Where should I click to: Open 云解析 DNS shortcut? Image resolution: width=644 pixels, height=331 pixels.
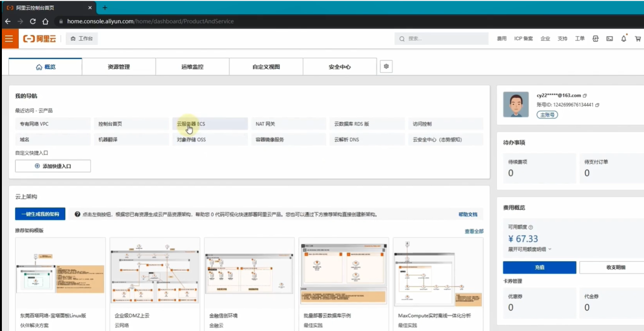tap(367, 139)
